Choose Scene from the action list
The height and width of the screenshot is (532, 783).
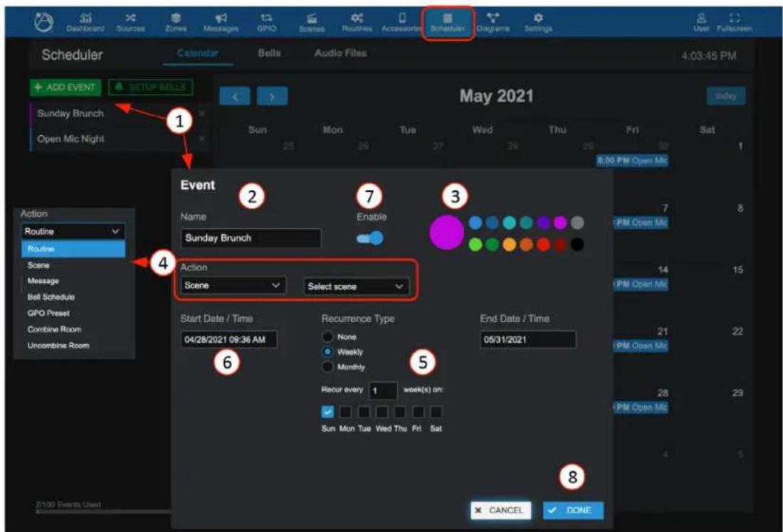(x=73, y=265)
